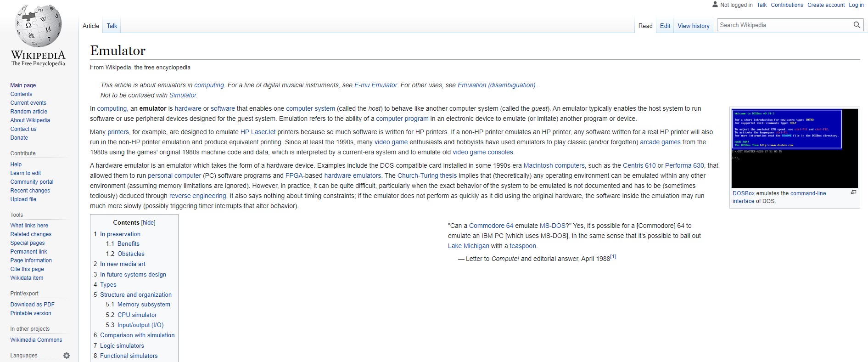Image resolution: width=868 pixels, height=362 pixels.
Task: Select the Read tab
Action: (645, 26)
